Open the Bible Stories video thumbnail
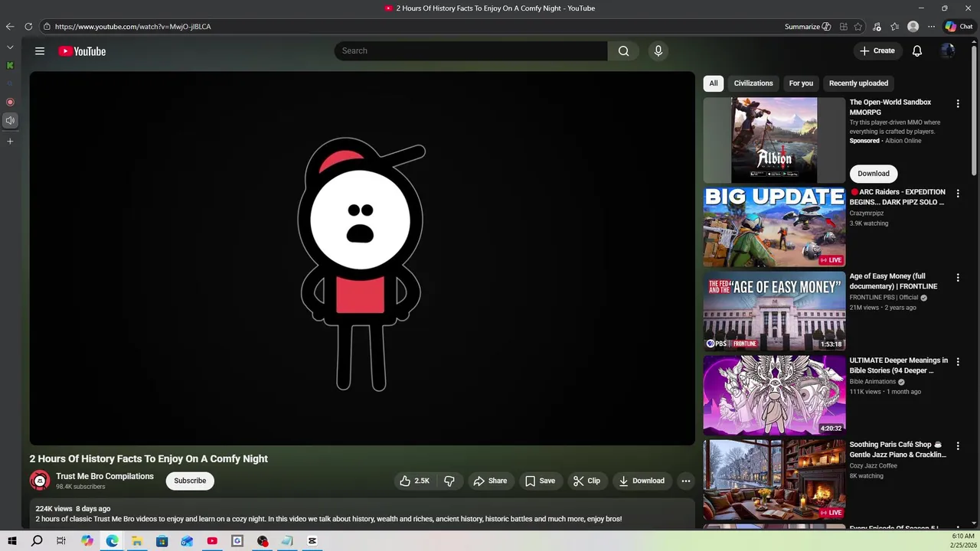The image size is (980, 551). [774, 396]
